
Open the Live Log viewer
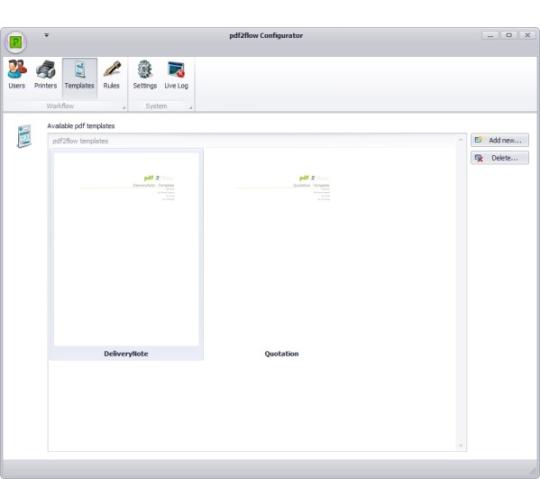pyautogui.click(x=176, y=75)
